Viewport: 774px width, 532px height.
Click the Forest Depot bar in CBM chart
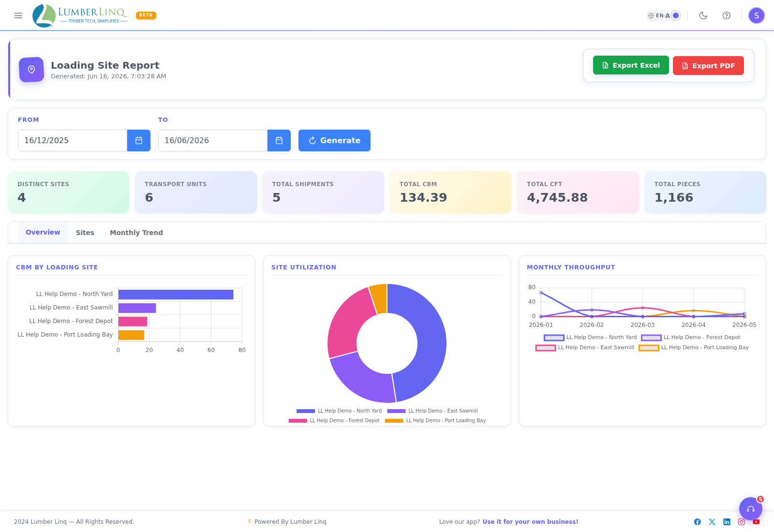133,322
